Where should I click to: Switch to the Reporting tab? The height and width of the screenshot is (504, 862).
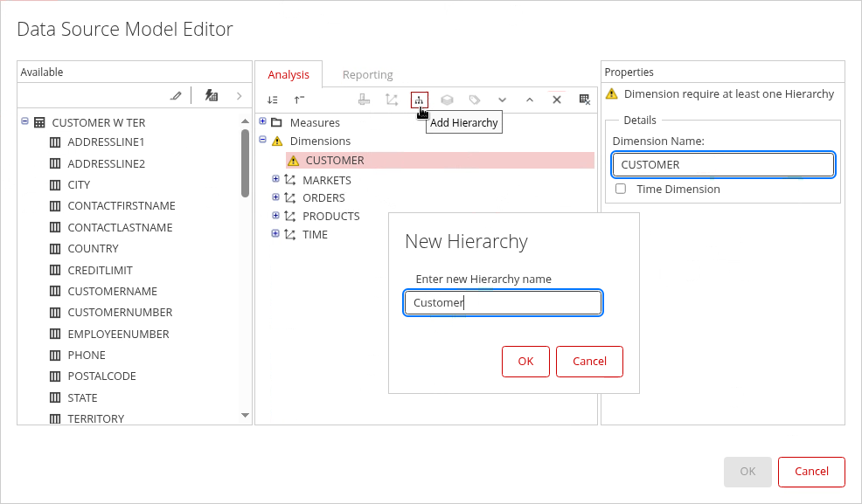click(x=367, y=75)
